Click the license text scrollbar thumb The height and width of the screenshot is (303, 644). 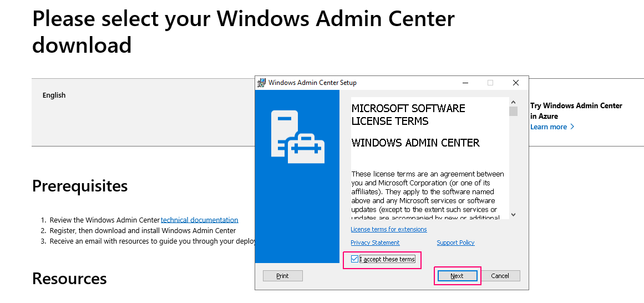(x=513, y=112)
